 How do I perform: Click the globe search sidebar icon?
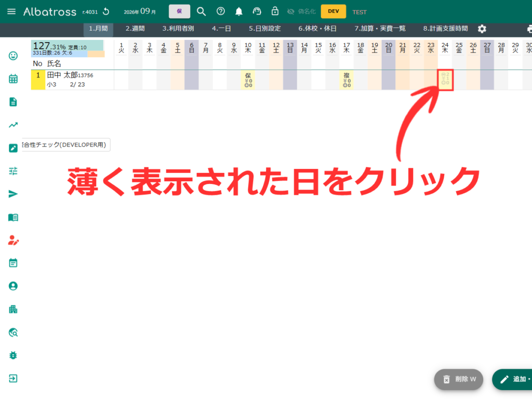[13, 332]
